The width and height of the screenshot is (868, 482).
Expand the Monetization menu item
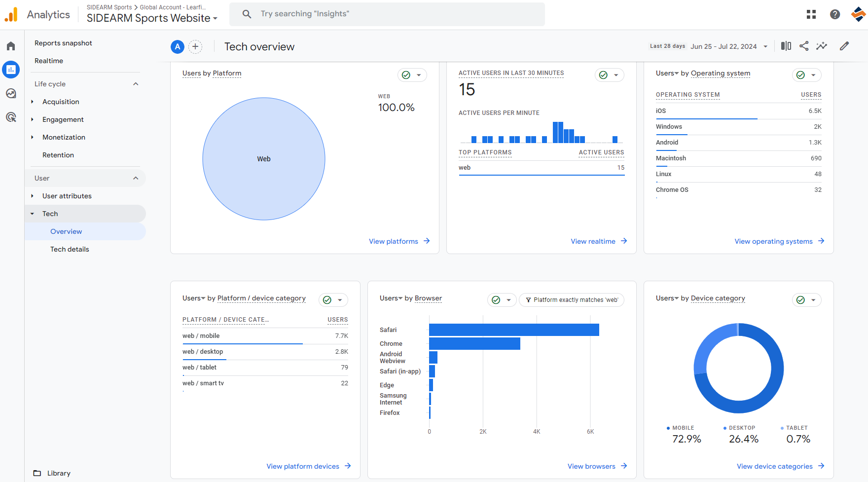tap(33, 137)
